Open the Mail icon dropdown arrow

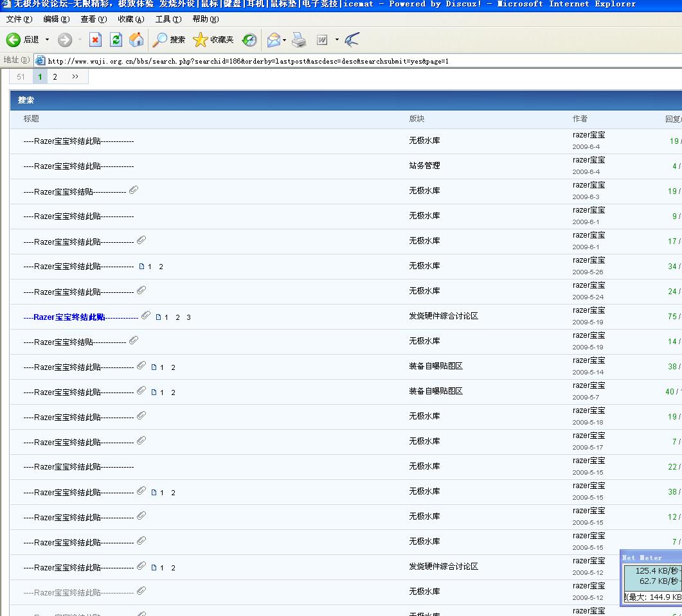283,40
